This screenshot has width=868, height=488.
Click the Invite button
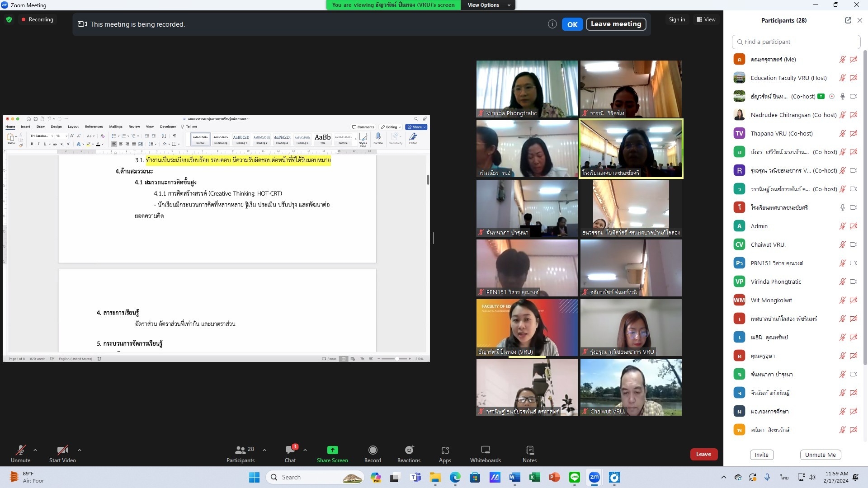point(761,455)
